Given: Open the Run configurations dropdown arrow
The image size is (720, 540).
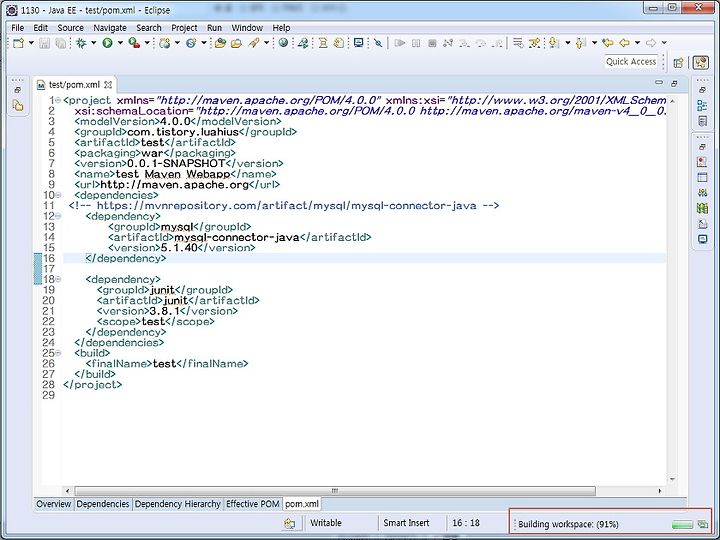Looking at the screenshot, I should click(x=120, y=43).
